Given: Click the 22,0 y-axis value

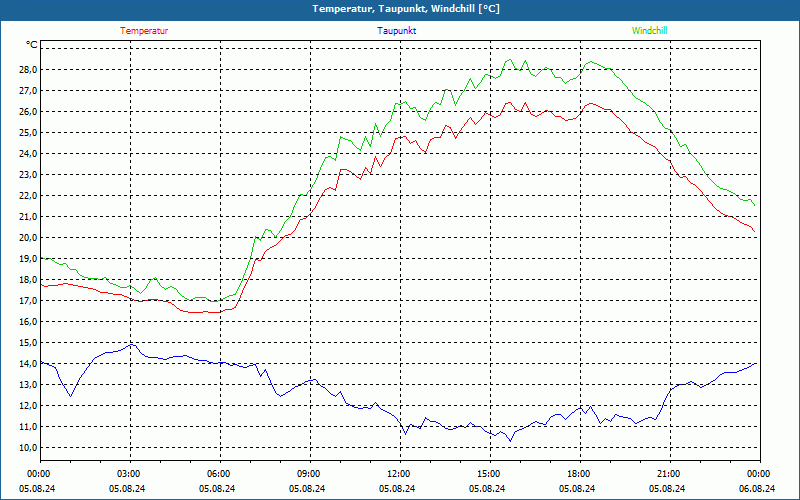Looking at the screenshot, I should (29, 196).
